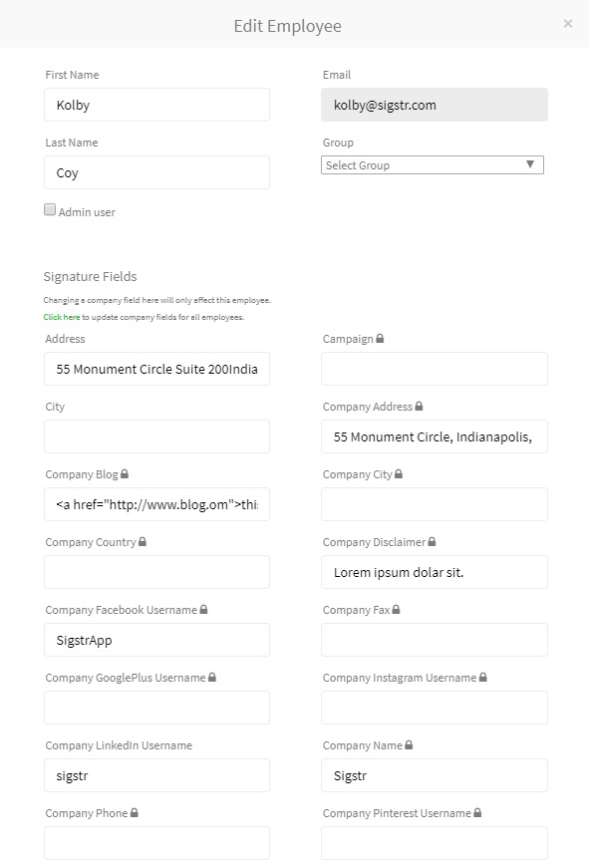Close the Edit Employee dialog
589x868 pixels.
coord(567,23)
